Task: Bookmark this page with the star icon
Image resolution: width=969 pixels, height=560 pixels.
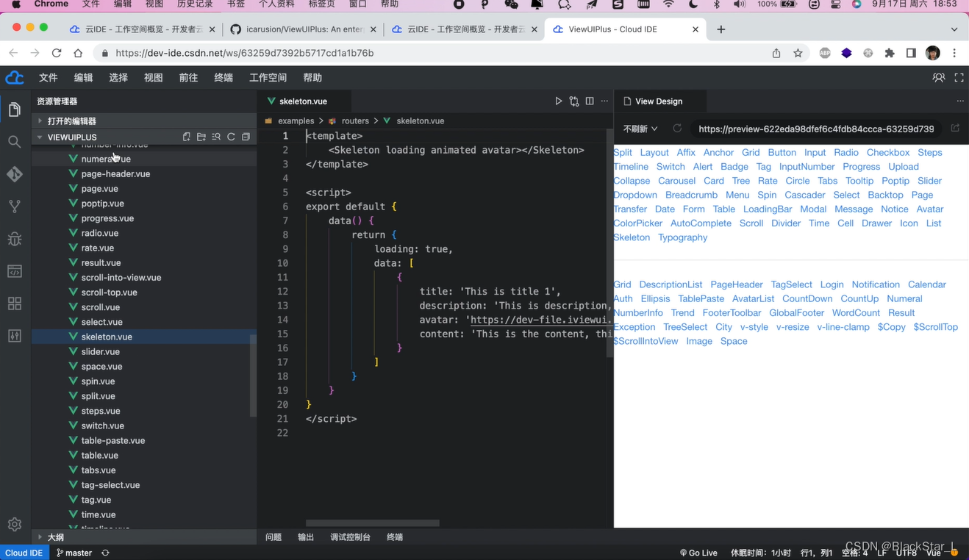Action: pyautogui.click(x=798, y=53)
